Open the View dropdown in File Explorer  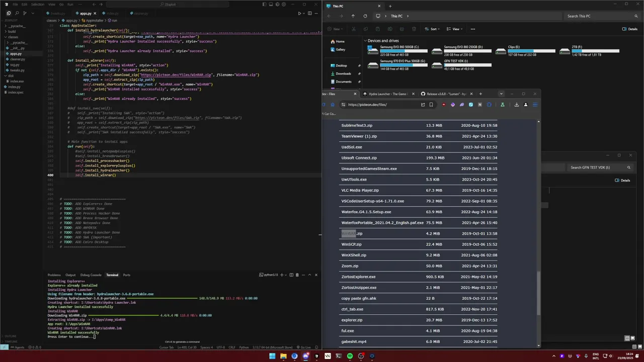coord(455,29)
